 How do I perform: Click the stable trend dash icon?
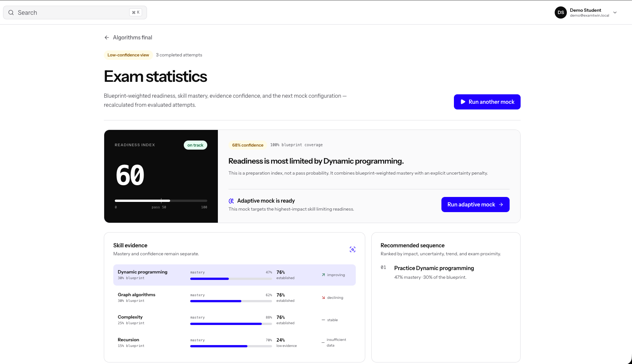click(323, 320)
